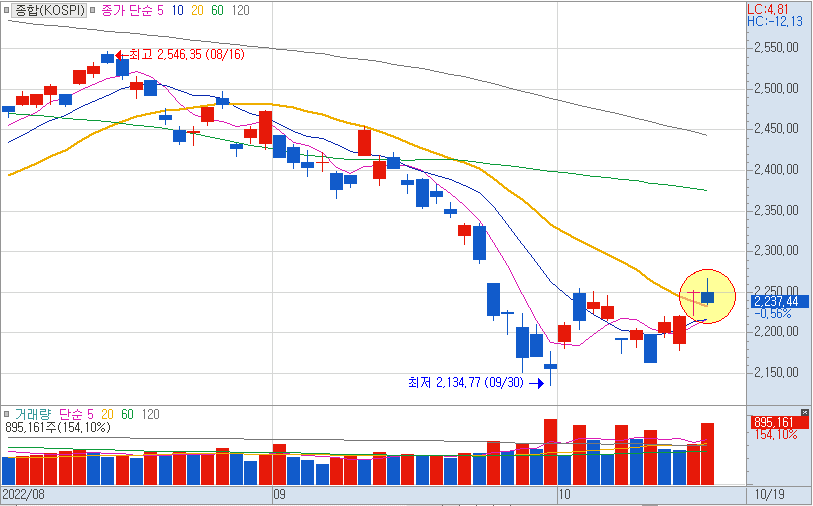Click the green 60 volume MA legend
Viewport: 813px width, 506px height.
(x=128, y=414)
